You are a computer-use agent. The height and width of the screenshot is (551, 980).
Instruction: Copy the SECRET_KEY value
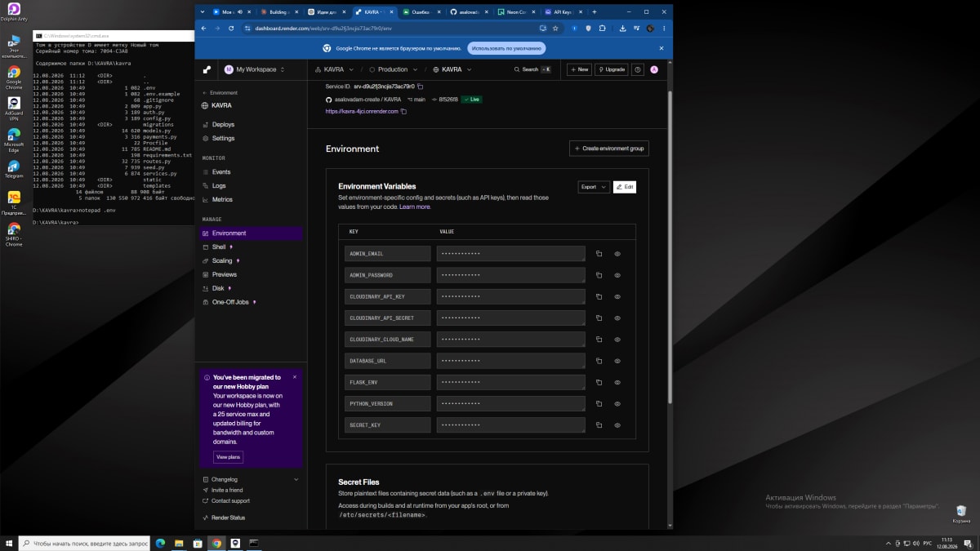coord(599,425)
